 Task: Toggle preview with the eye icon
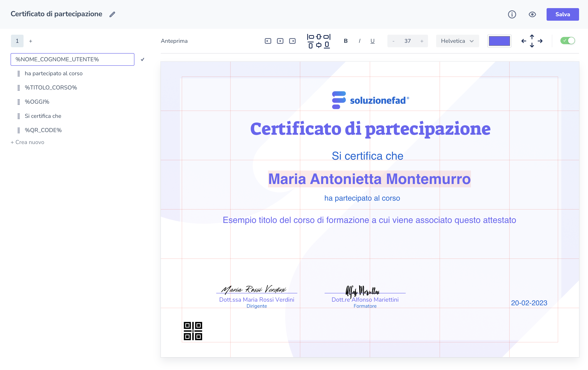click(532, 14)
